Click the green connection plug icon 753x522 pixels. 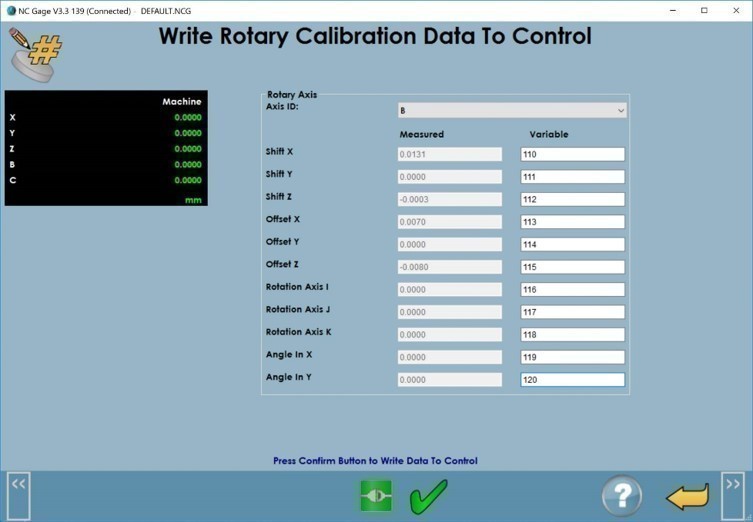[376, 496]
